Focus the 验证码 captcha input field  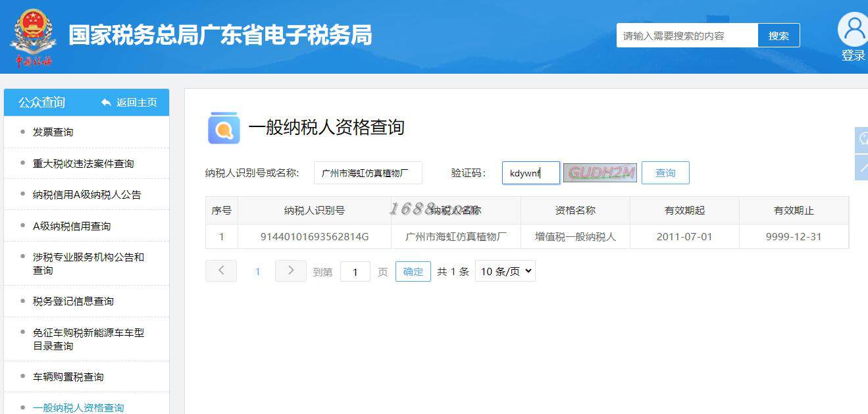pyautogui.click(x=531, y=173)
